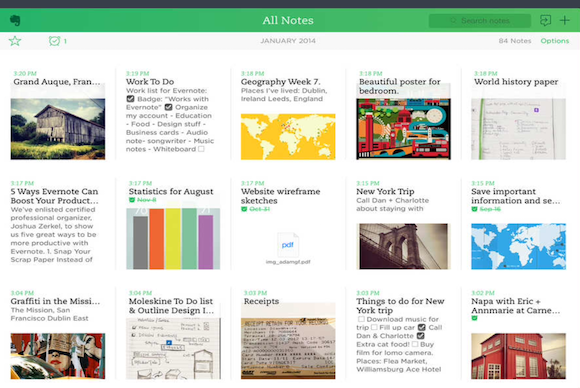The image size is (580, 388).
Task: Click the JANUARY 2014 date header
Action: click(288, 41)
